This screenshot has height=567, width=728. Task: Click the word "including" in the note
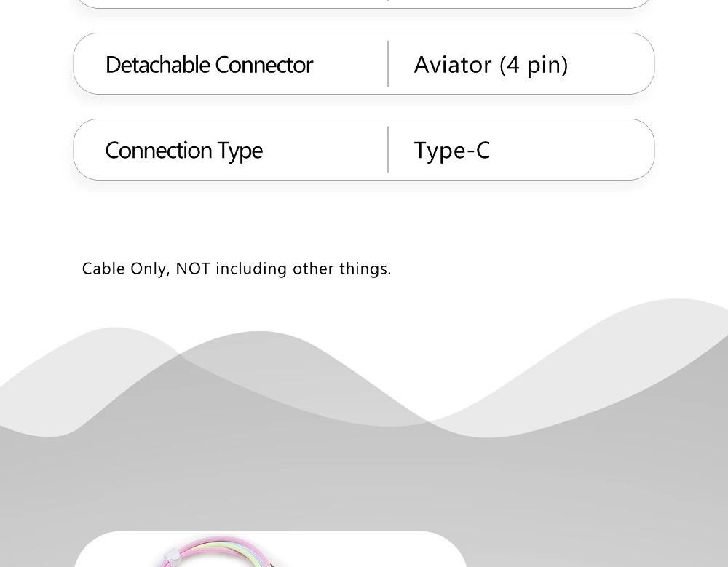click(x=251, y=269)
